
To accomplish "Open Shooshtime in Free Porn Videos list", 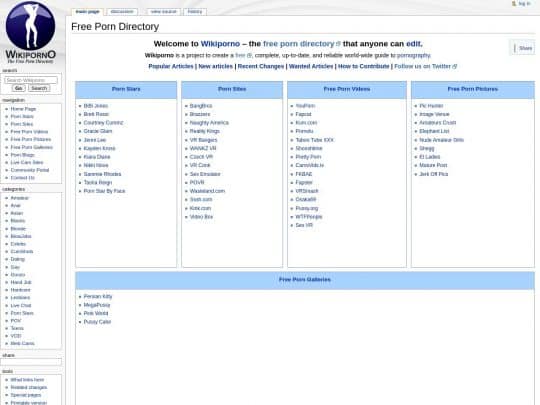I will [x=309, y=148].
